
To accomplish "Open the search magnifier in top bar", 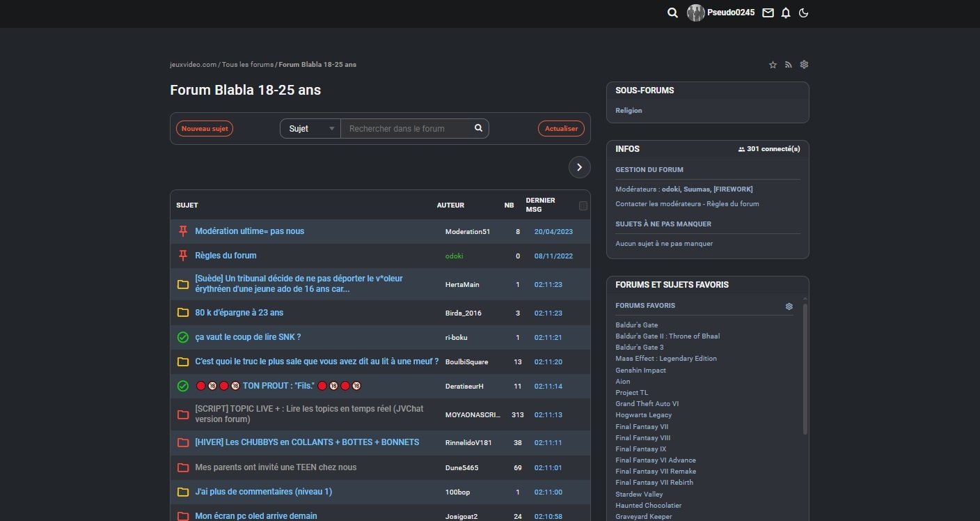I will point(672,13).
